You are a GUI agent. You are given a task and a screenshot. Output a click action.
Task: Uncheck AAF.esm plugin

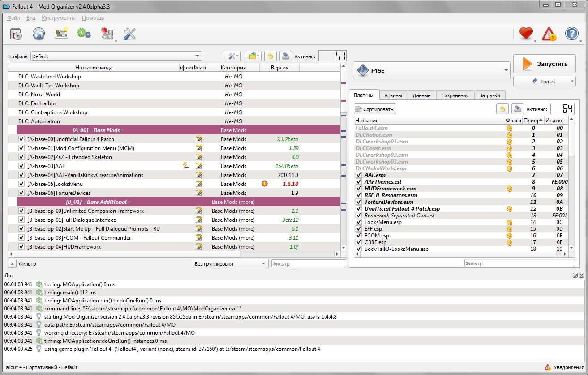point(359,175)
